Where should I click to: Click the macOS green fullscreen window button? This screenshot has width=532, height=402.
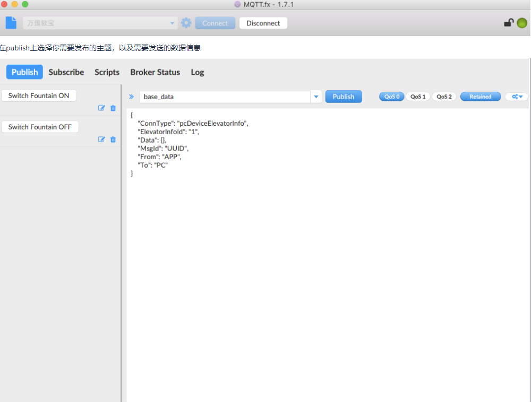click(25, 4)
